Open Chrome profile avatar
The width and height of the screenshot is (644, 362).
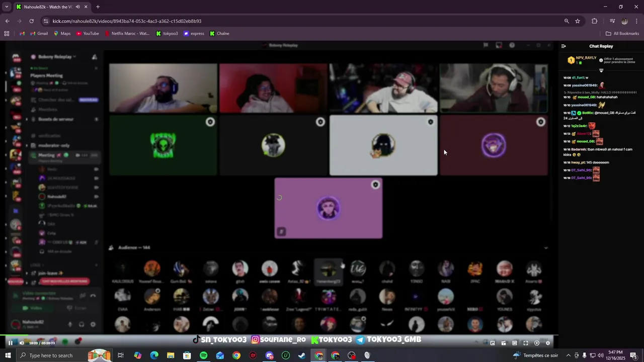624,21
